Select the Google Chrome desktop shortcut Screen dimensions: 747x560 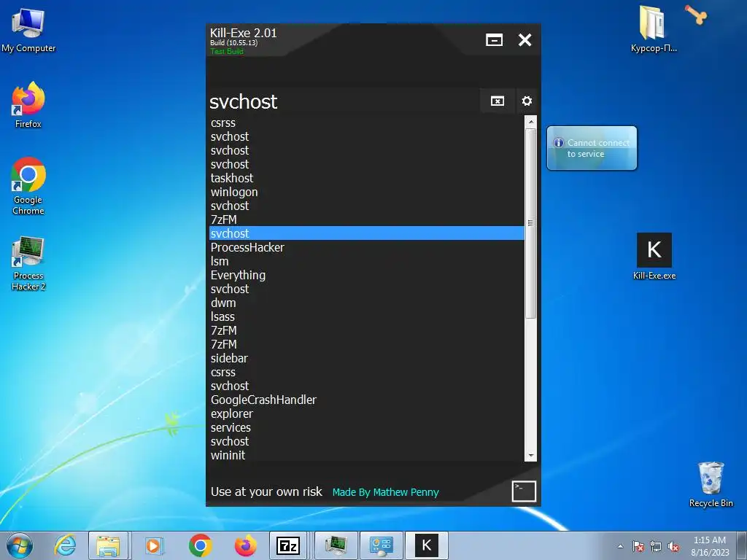[x=28, y=186]
